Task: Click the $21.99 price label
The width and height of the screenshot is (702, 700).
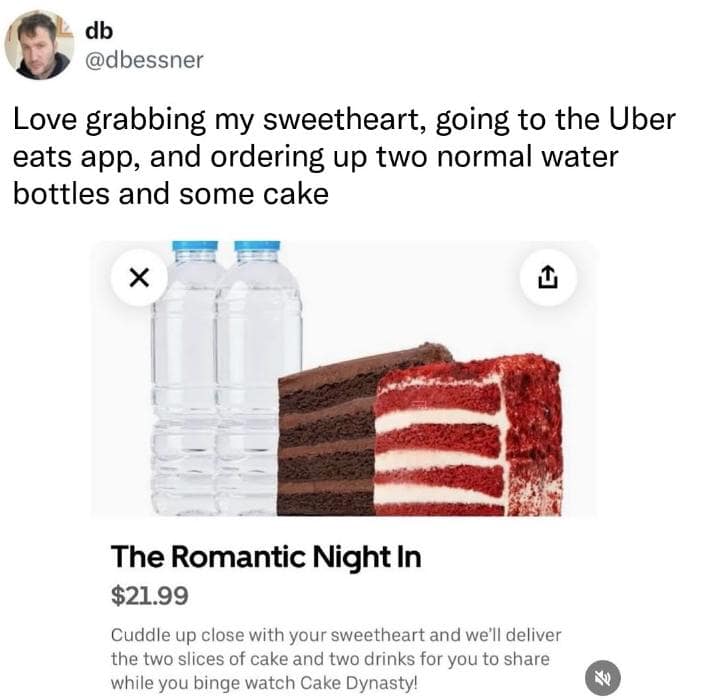Action: click(x=148, y=596)
